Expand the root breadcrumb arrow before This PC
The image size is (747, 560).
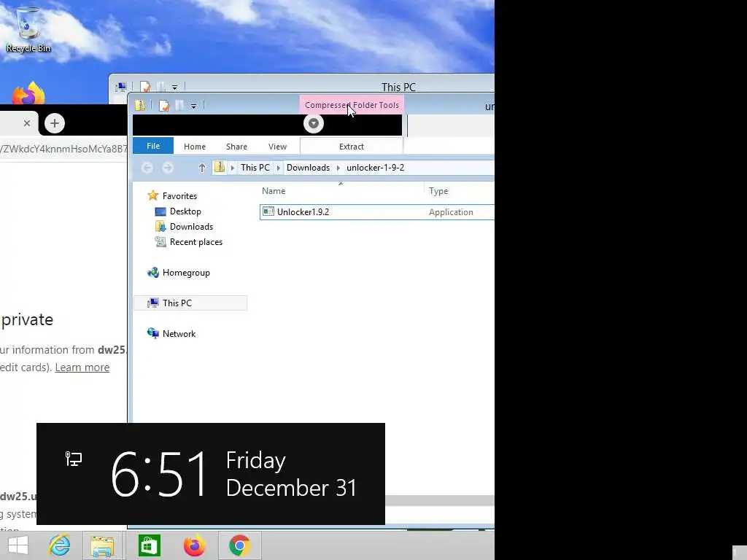click(233, 168)
